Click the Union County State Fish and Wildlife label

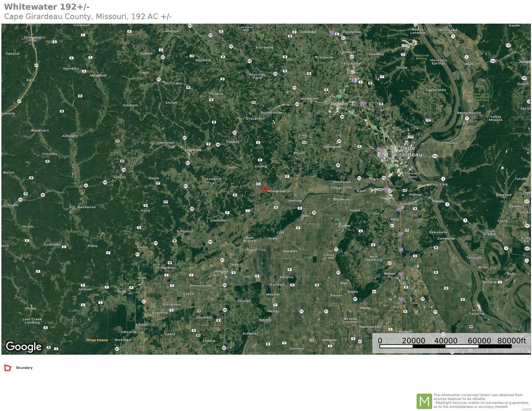(481, 97)
